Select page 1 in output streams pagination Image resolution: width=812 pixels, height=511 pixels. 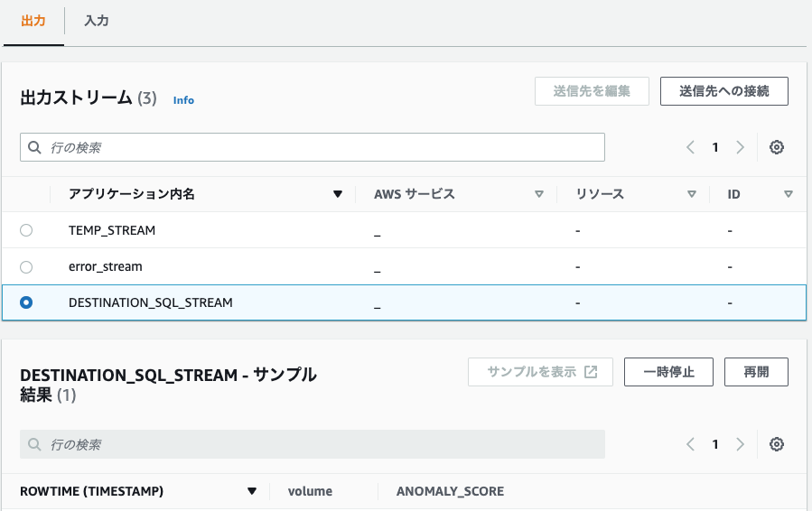coord(715,147)
